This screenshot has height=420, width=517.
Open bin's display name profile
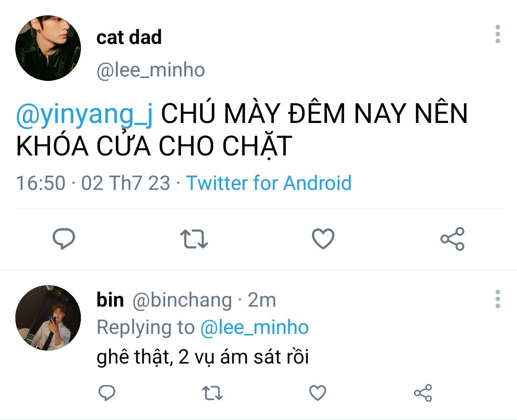click(110, 300)
